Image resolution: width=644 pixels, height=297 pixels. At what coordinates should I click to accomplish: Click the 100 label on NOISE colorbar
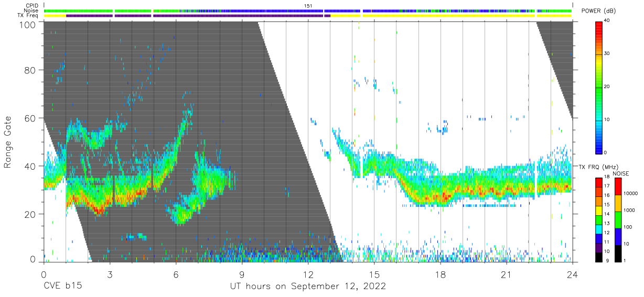628,227
